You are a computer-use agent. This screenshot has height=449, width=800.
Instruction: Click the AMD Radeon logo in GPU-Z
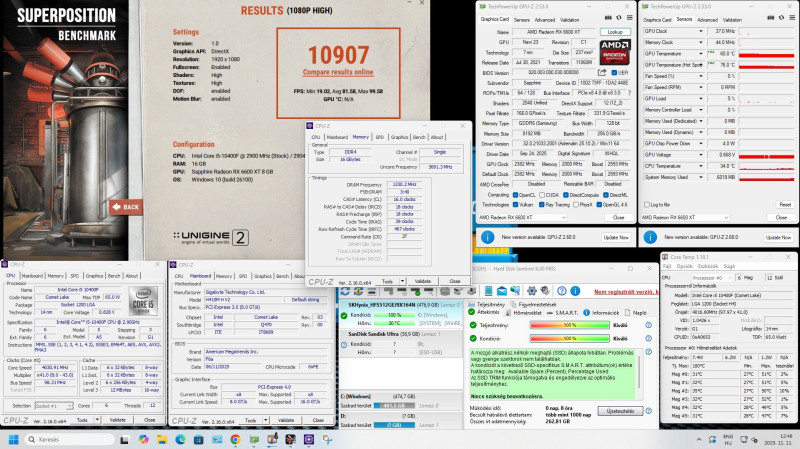(x=615, y=52)
